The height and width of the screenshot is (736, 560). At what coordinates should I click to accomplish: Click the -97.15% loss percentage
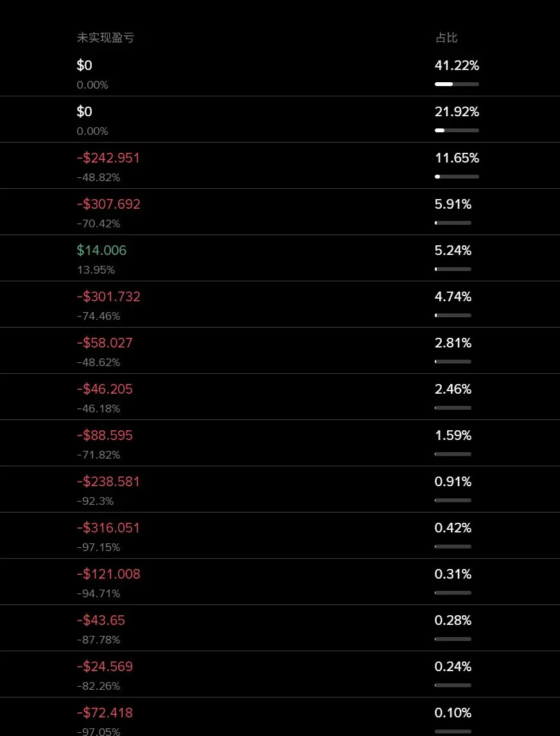[98, 547]
